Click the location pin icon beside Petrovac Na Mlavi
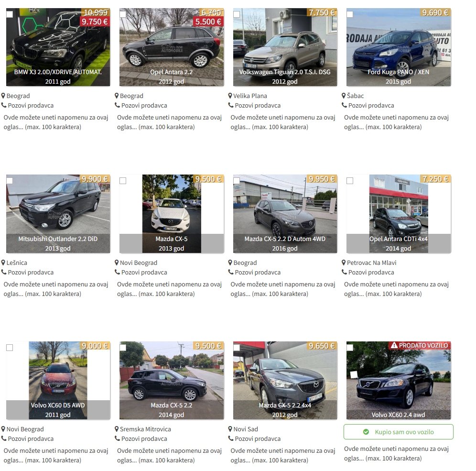This screenshot has width=476, height=471. click(344, 263)
